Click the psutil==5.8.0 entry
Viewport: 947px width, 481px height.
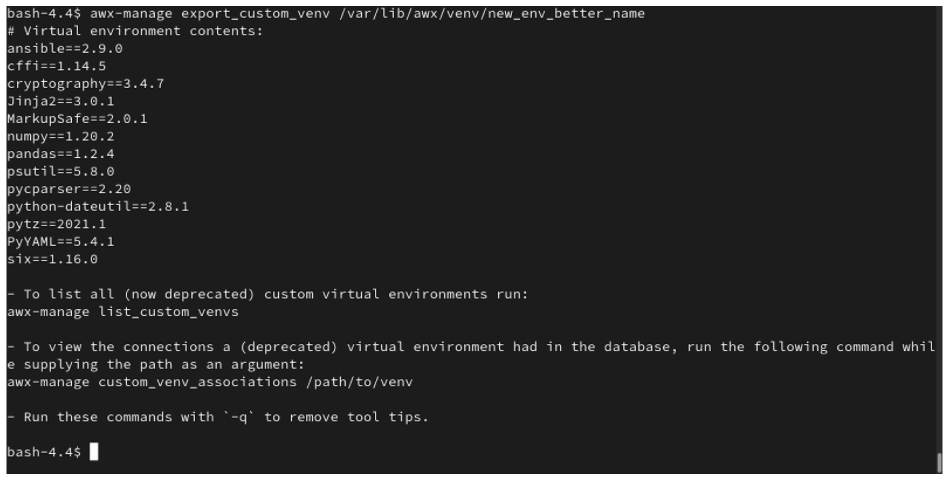[60, 171]
